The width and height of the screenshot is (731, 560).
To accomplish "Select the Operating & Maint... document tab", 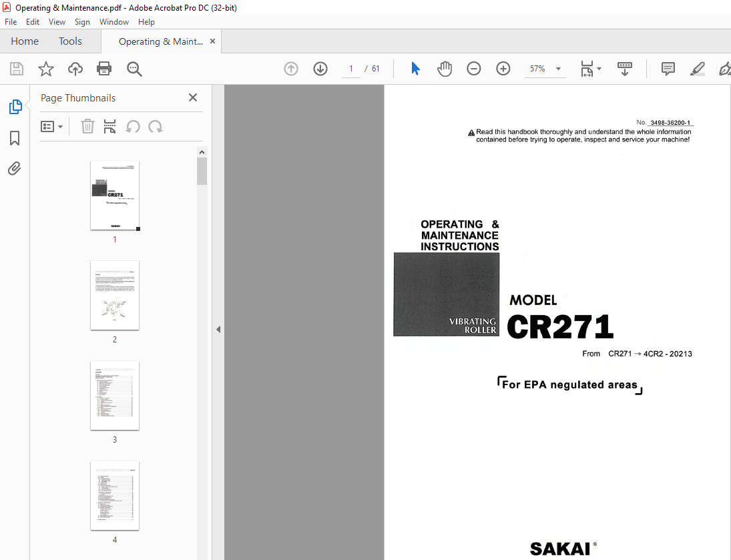I will point(161,41).
